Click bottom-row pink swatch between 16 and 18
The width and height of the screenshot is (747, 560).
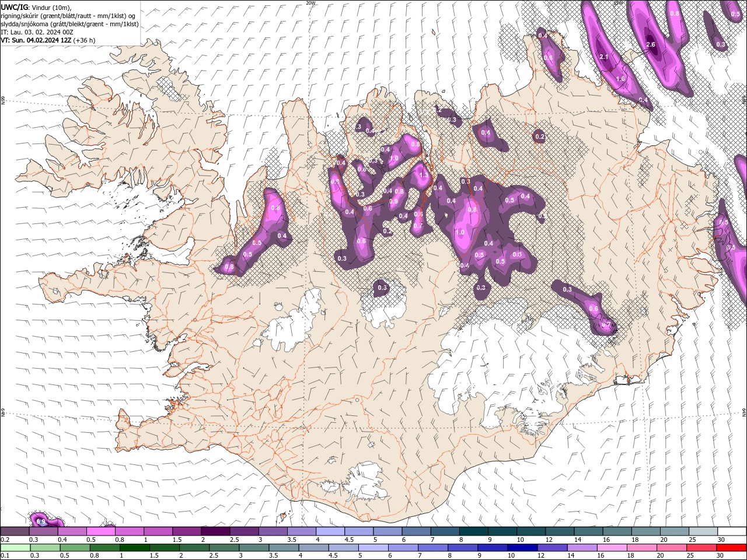click(612, 548)
